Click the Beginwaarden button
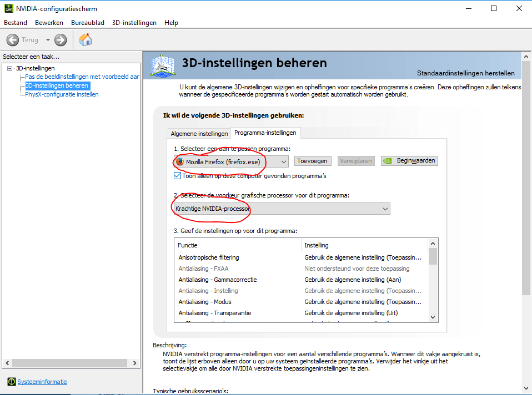The height and width of the screenshot is (395, 532). [409, 161]
